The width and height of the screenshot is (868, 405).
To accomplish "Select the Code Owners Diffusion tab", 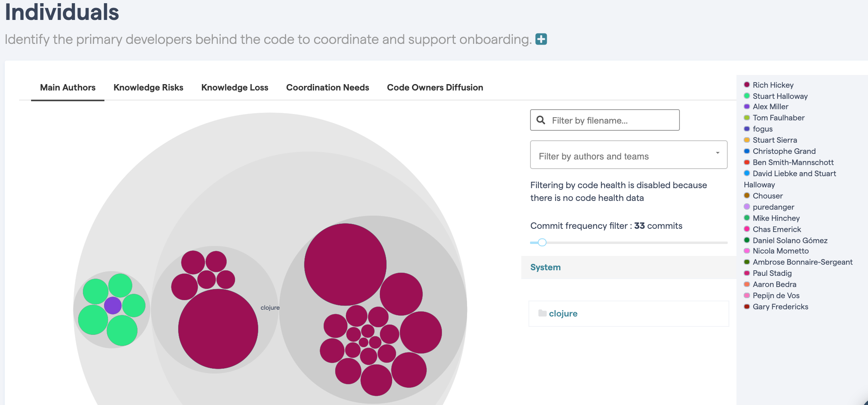I will coord(435,87).
